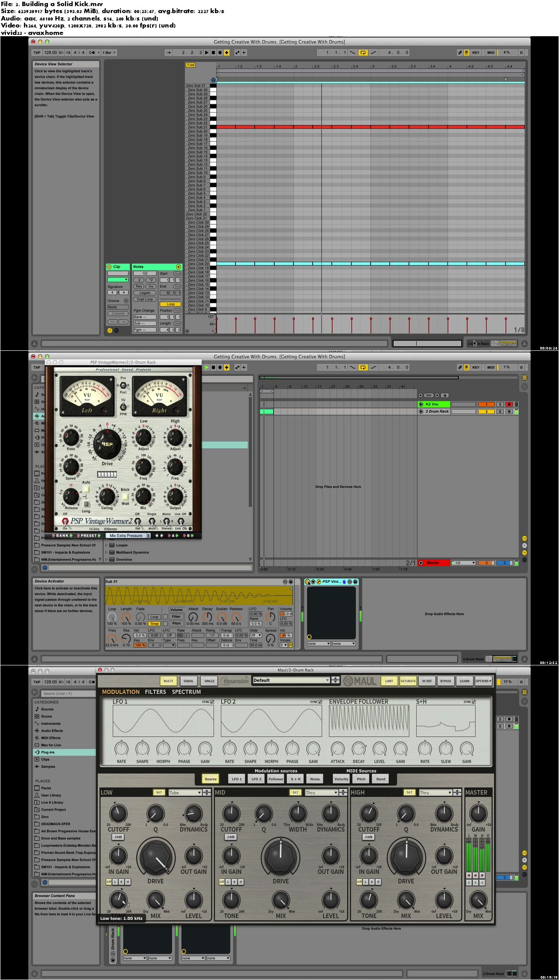
Task: Click the PSP VintageWarmer2 power icon
Action: [65, 521]
